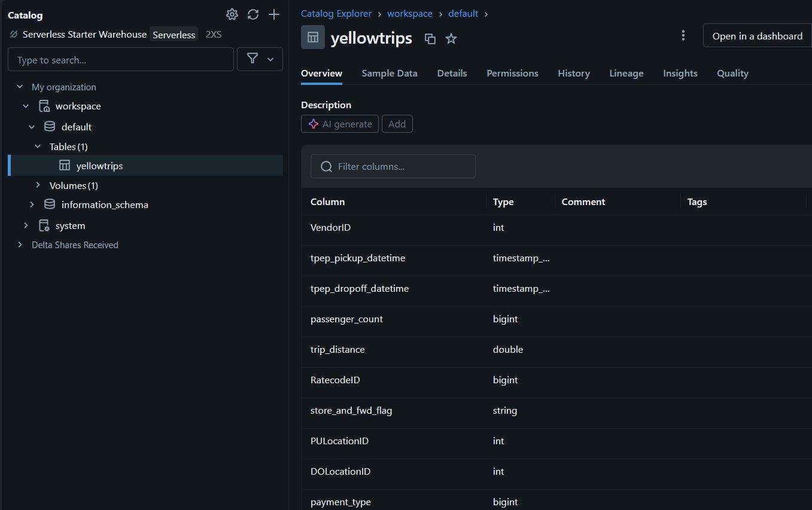Click the default schema database icon

(50, 127)
